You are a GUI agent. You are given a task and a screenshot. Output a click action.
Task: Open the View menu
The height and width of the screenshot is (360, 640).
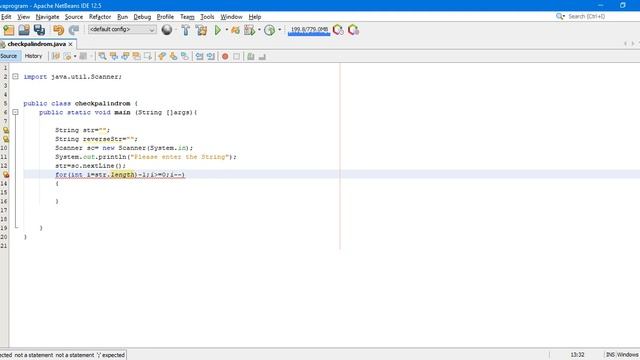[24, 17]
